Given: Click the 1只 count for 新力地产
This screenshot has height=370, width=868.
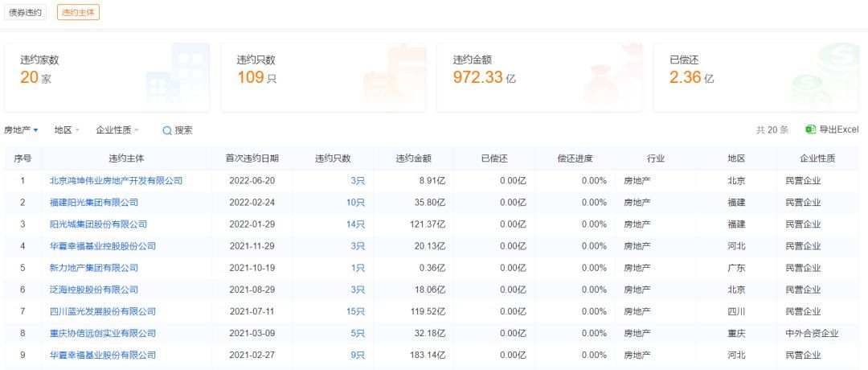Looking at the screenshot, I should [x=358, y=268].
